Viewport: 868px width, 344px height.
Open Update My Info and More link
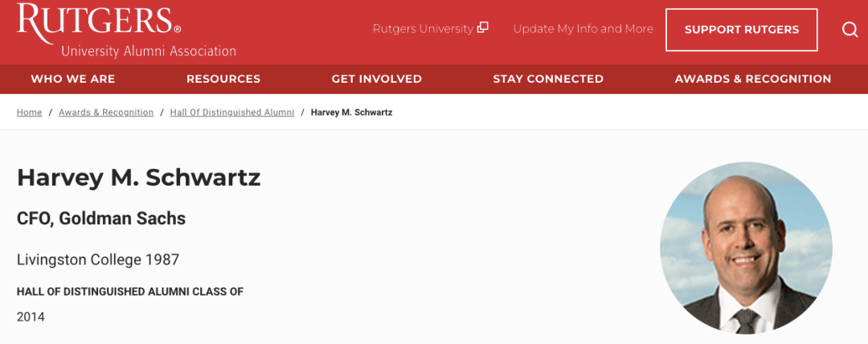pyautogui.click(x=583, y=29)
